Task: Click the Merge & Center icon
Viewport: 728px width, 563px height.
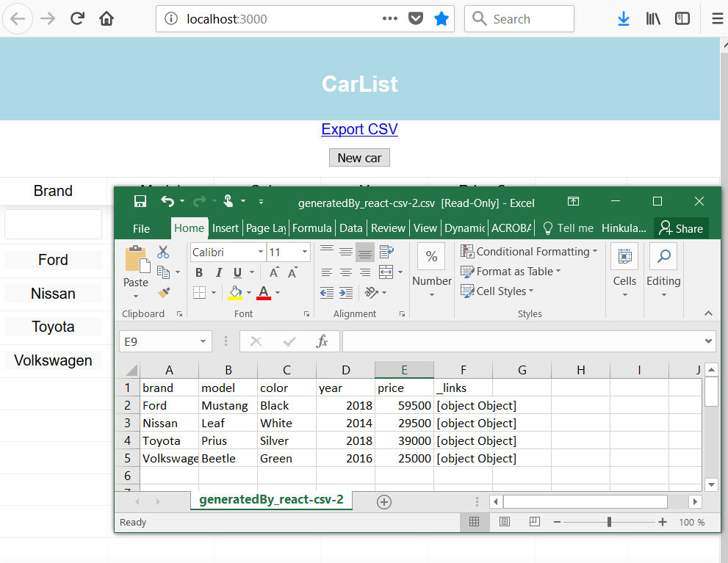Action: 386,272
